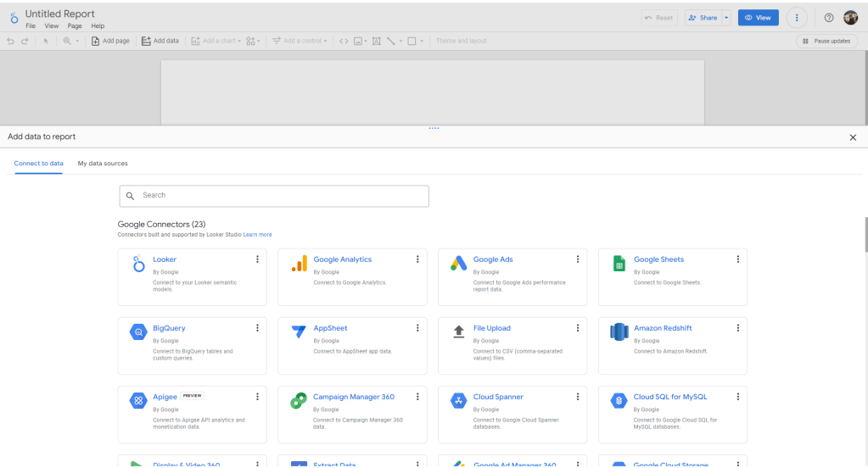This screenshot has width=868, height=468.
Task: Click the Looker connector icon
Action: pos(138,265)
